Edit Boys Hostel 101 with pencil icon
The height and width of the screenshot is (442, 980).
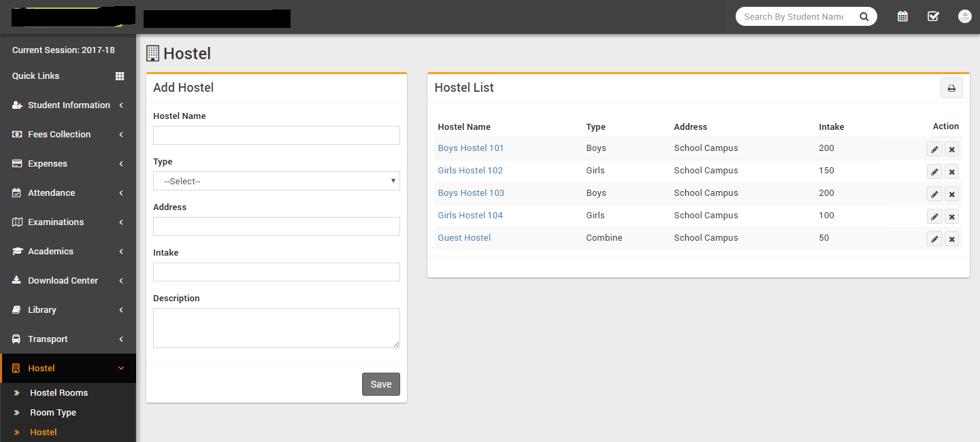coord(934,150)
